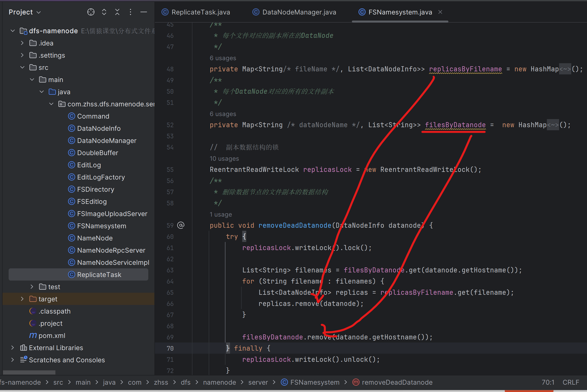This screenshot has height=392, width=587.
Task: Click the Expand All icon in Project panel
Action: (x=104, y=12)
